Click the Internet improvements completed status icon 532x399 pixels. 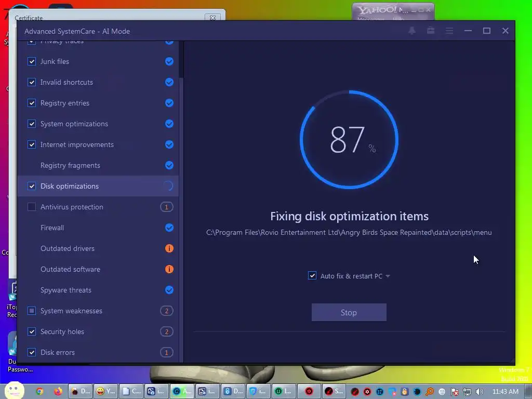[169, 144]
